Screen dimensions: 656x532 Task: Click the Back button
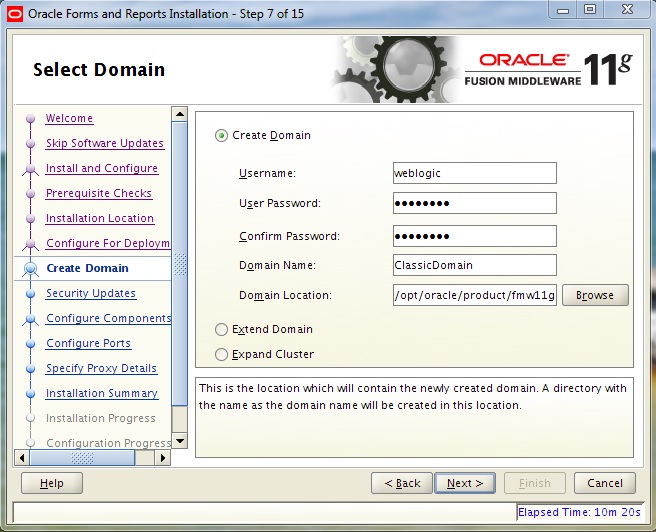(401, 483)
